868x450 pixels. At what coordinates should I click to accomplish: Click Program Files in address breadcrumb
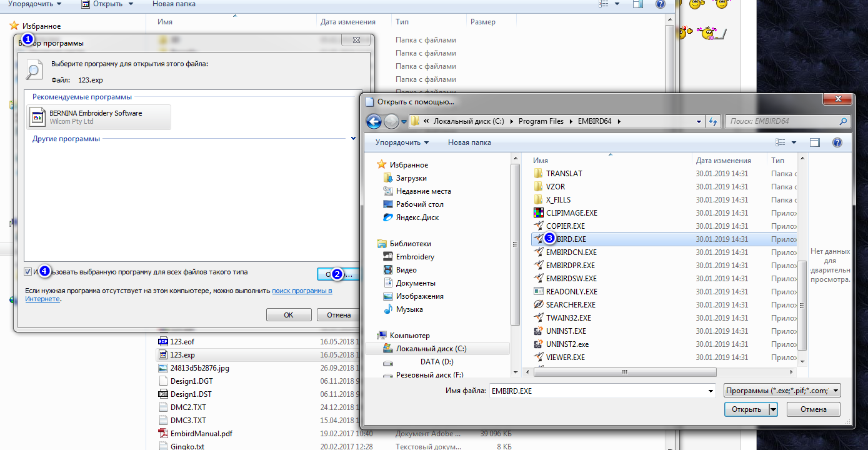(541, 121)
